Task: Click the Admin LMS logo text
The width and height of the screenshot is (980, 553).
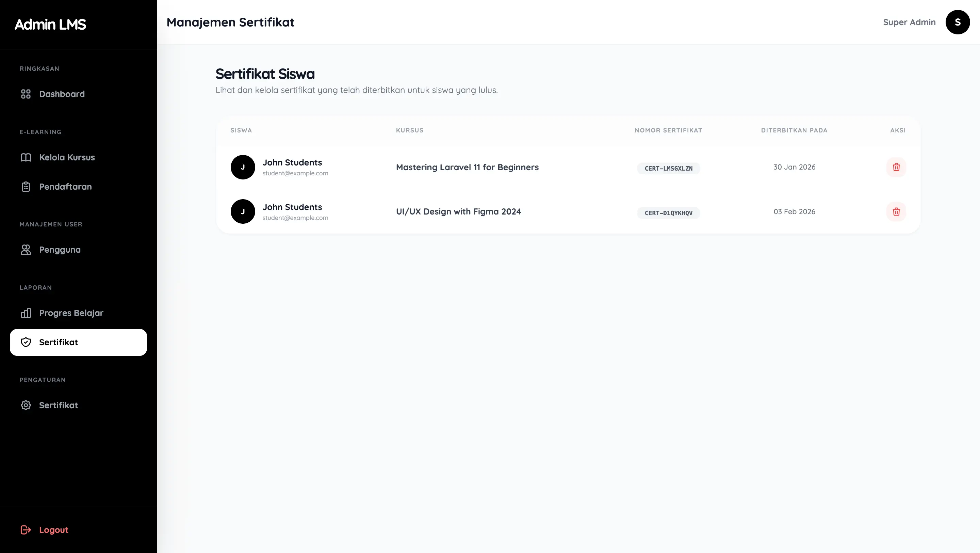Action: pyautogui.click(x=50, y=25)
